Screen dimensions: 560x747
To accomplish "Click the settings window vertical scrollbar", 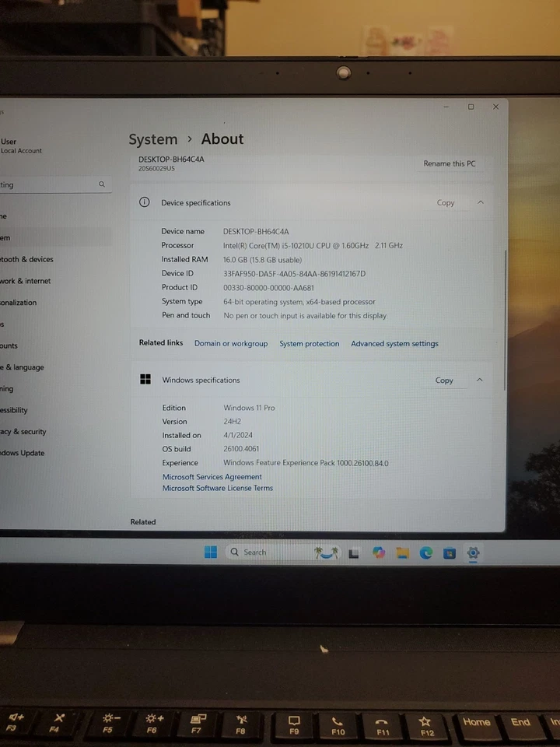I will coord(505,320).
